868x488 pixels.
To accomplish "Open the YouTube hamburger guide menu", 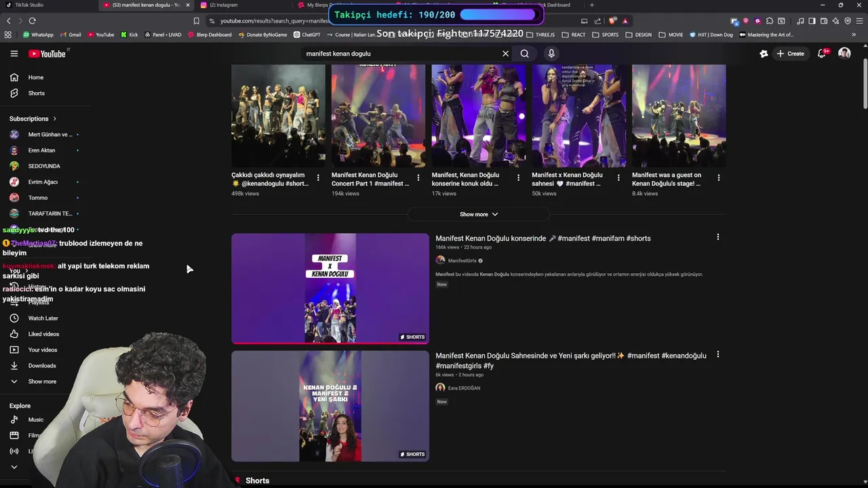I will (14, 54).
